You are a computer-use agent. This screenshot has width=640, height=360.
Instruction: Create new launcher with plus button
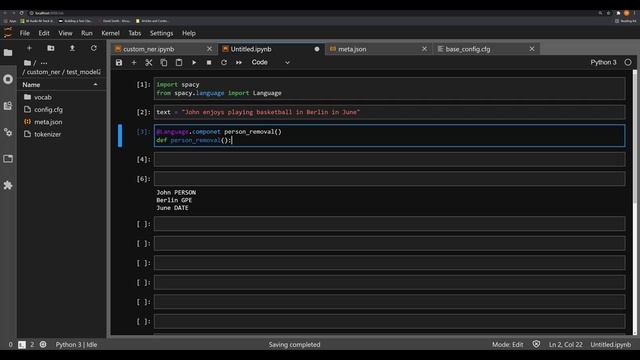coord(29,48)
